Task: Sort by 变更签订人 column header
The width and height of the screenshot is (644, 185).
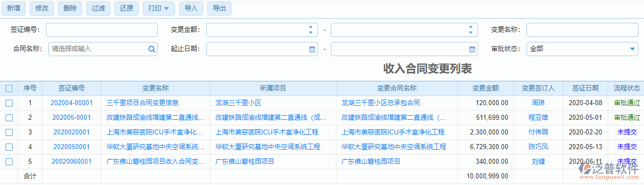Action: point(538,88)
